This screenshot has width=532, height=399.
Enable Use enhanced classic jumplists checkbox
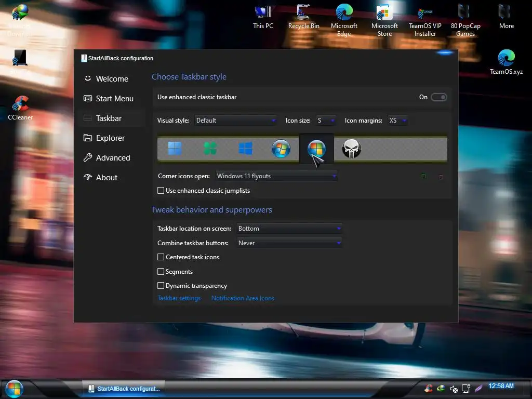[161, 190]
